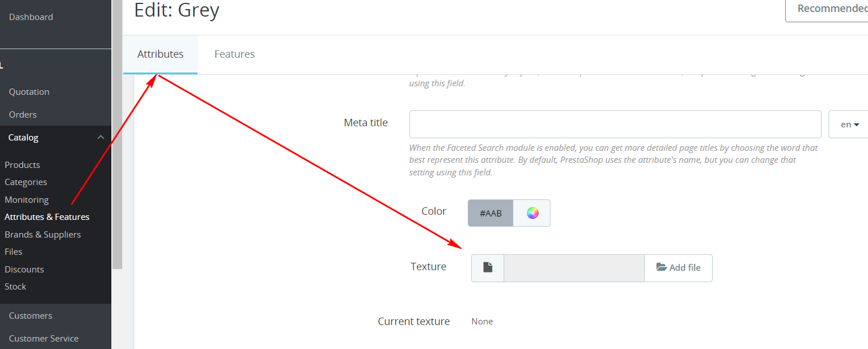This screenshot has height=349, width=868.
Task: Click the color wheel picker icon
Action: point(532,213)
